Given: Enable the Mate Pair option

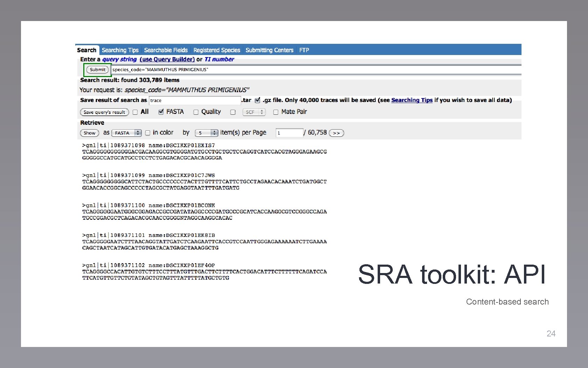Looking at the screenshot, I should [x=276, y=112].
